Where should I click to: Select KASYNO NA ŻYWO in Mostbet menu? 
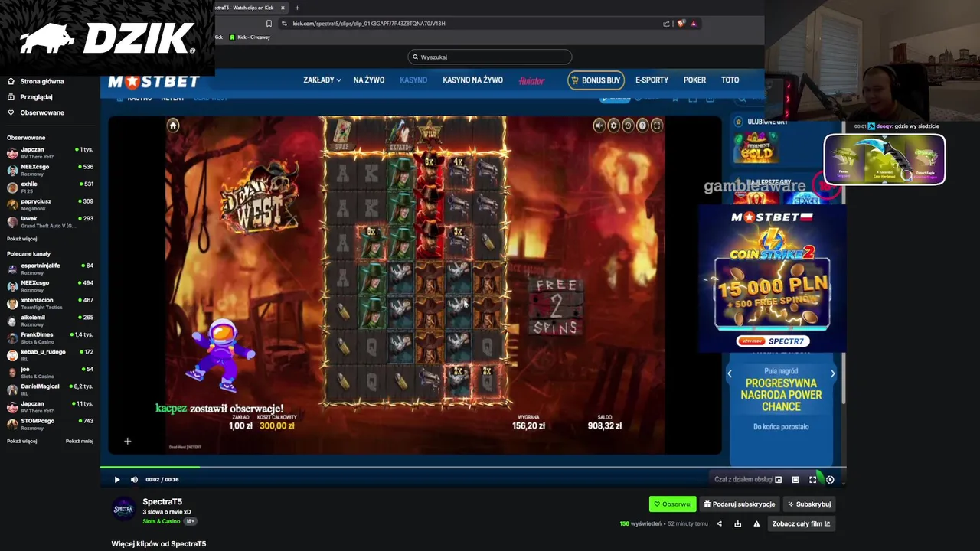tap(472, 80)
